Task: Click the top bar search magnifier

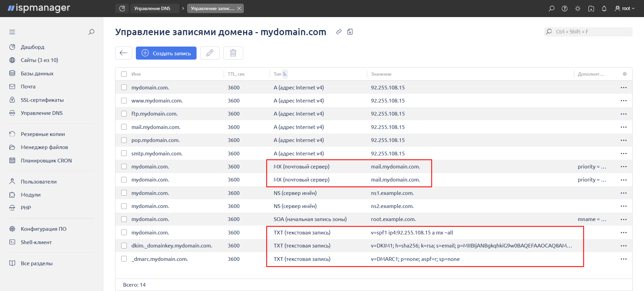Action: click(551, 8)
